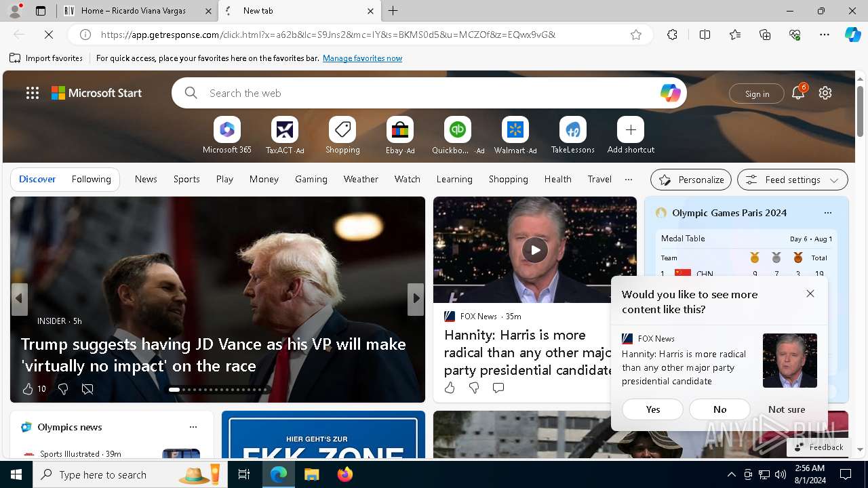Open the Edge Favorites list
Screen dimensions: 868x488
[735, 35]
